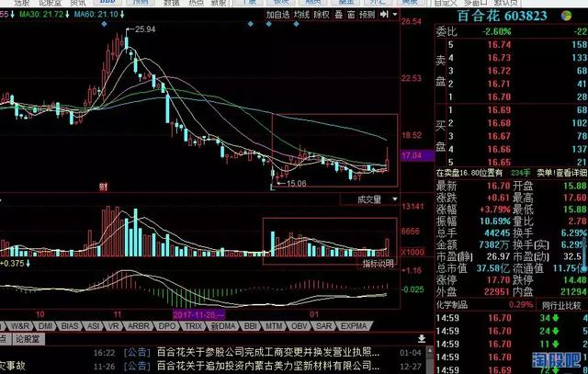
Task: Click the 除权 button
Action: point(322,15)
